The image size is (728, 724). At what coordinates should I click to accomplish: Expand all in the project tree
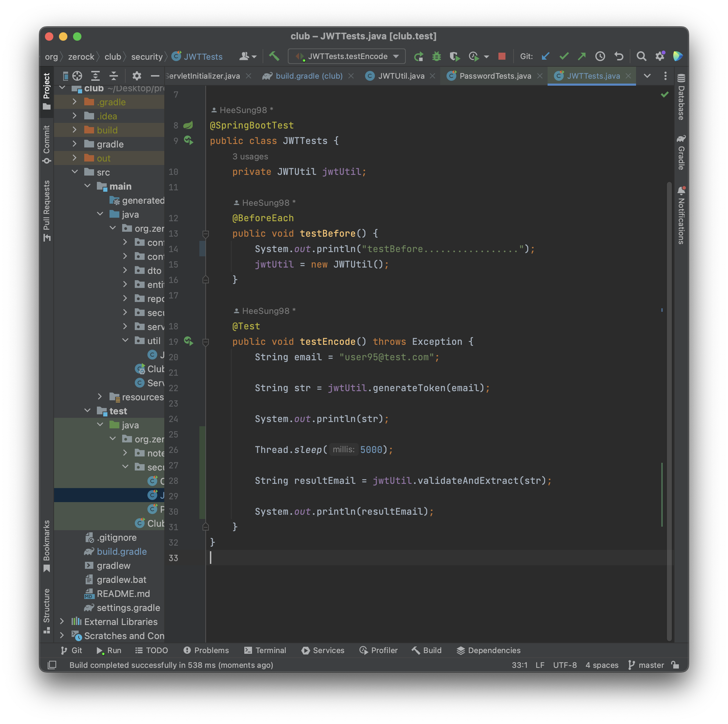95,76
